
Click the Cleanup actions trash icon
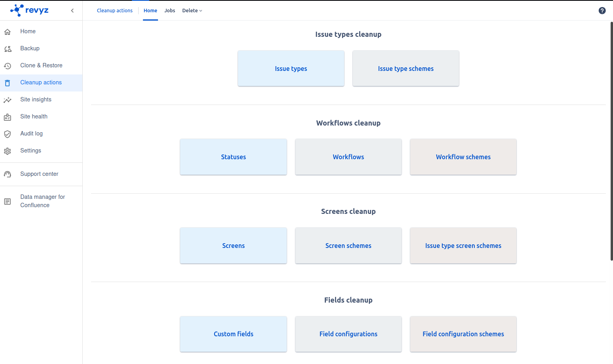(x=8, y=83)
